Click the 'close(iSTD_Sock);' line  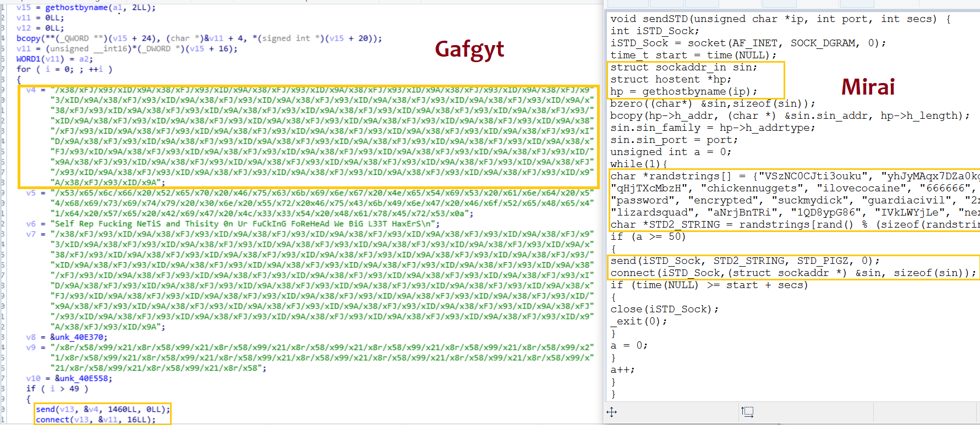tap(665, 309)
